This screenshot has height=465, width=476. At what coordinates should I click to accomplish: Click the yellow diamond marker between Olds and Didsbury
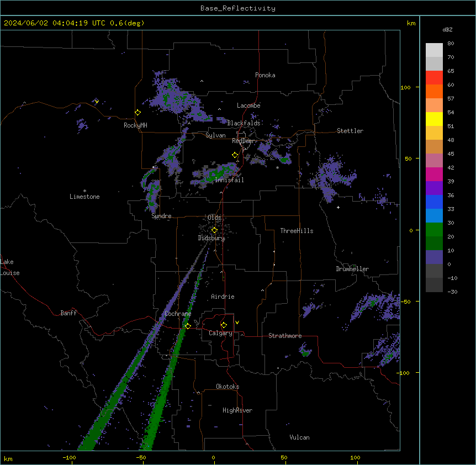coord(214,230)
